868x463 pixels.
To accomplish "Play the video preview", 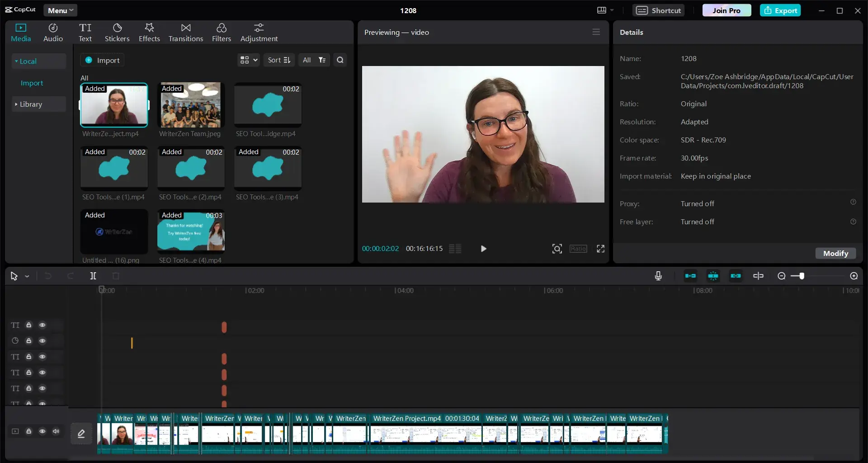I will click(483, 249).
